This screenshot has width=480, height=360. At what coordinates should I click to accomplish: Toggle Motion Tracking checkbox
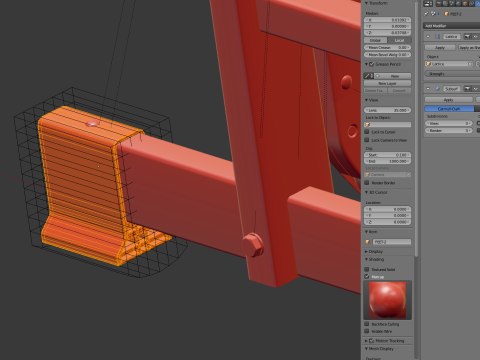pyautogui.click(x=372, y=341)
